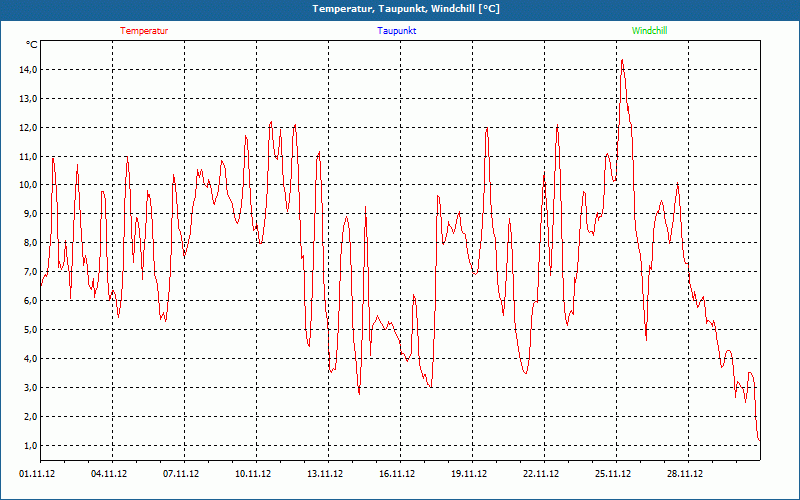Click the 11,0 y-axis value

coord(28,157)
